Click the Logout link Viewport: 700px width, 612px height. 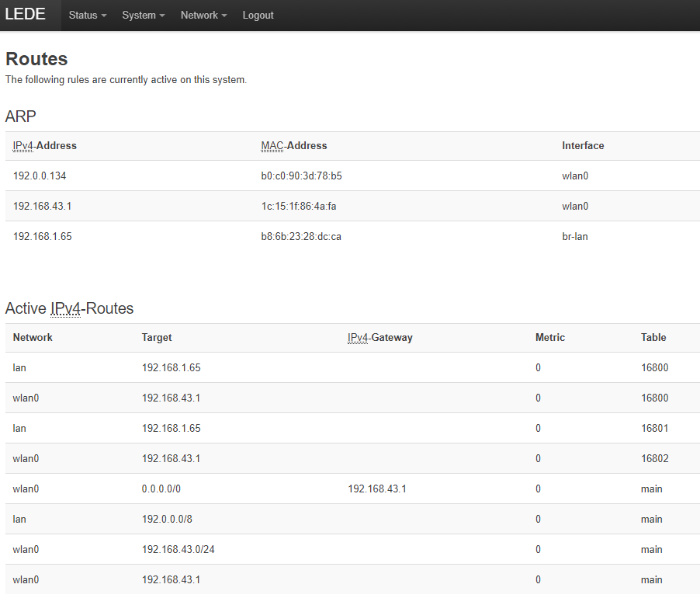tap(258, 16)
